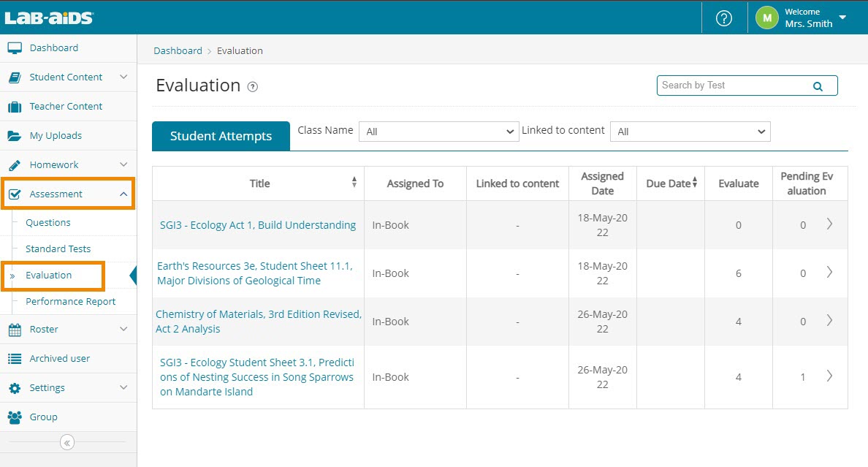Open Performance Report in sidebar
This screenshot has width=868, height=467.
click(x=70, y=301)
